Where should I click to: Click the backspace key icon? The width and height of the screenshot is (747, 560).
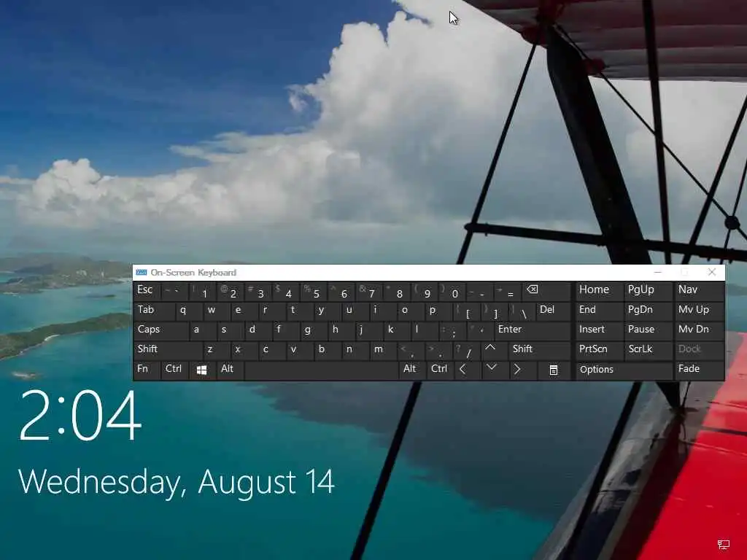(x=546, y=291)
